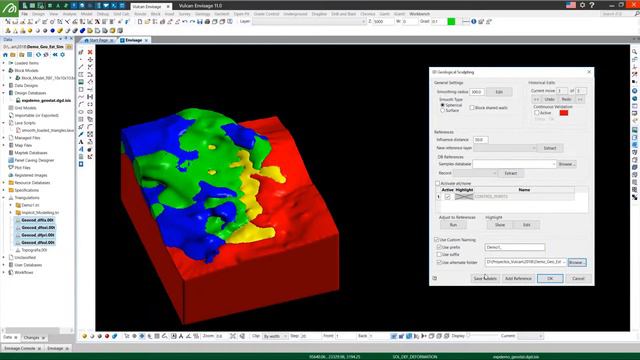Viewport: 640px width, 360px height.
Task: Toggle Activate all/none checkbox
Action: [x=438, y=184]
